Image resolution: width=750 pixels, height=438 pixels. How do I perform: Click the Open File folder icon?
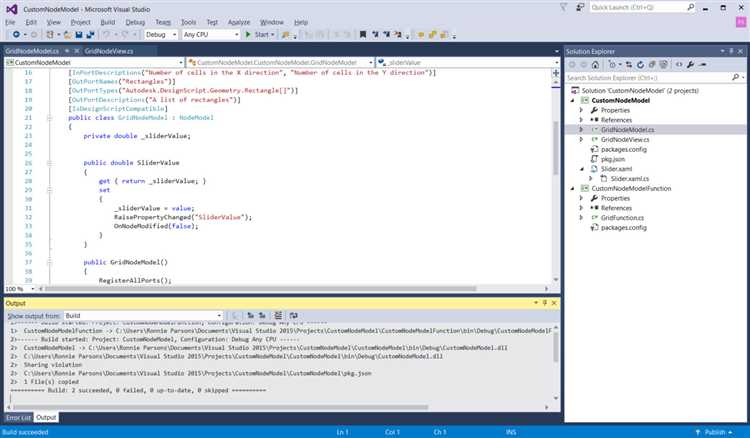67,34
